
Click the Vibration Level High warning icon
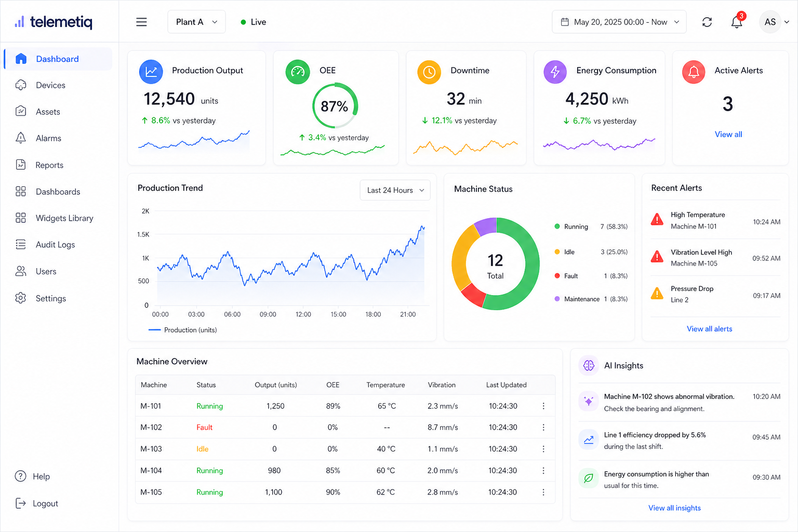coord(657,256)
